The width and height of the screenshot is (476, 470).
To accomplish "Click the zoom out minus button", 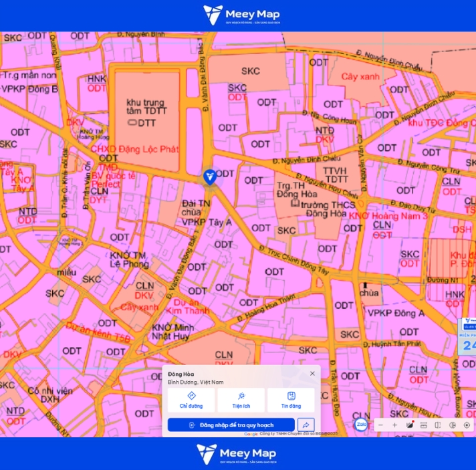I will [380, 425].
